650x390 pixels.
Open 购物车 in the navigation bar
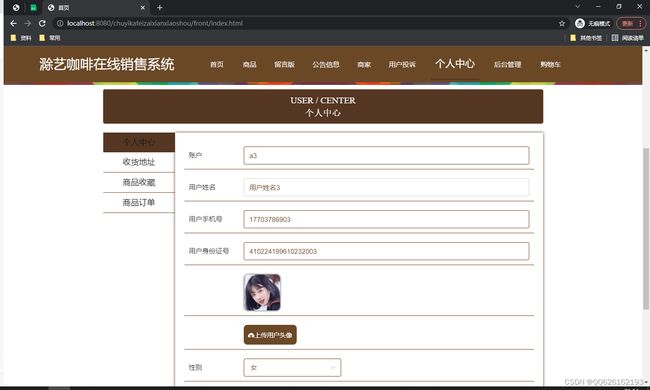pyautogui.click(x=550, y=65)
